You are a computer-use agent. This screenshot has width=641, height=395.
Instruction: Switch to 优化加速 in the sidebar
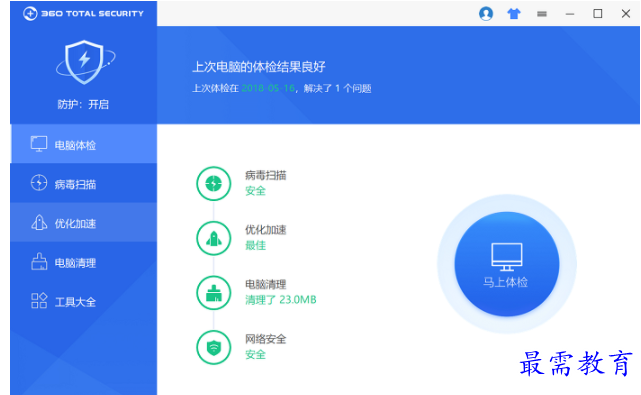pos(83,223)
